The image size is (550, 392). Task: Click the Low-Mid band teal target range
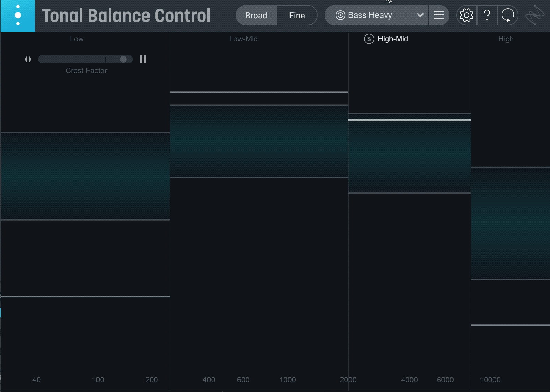[x=259, y=141]
